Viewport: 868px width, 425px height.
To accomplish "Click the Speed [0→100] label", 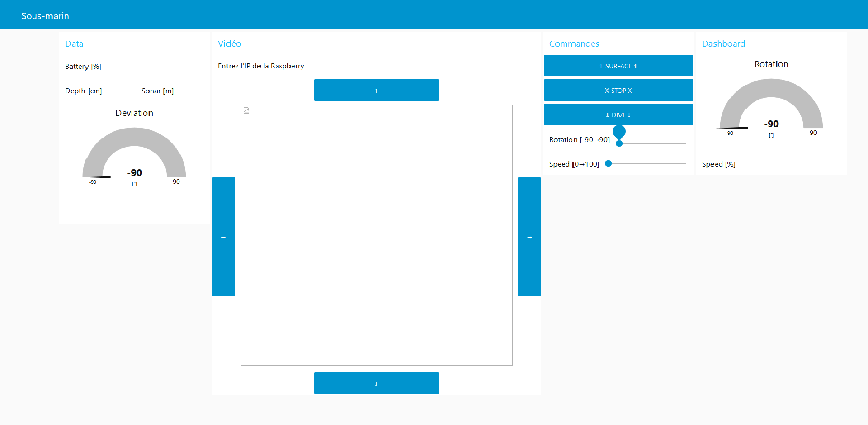I will tap(574, 164).
